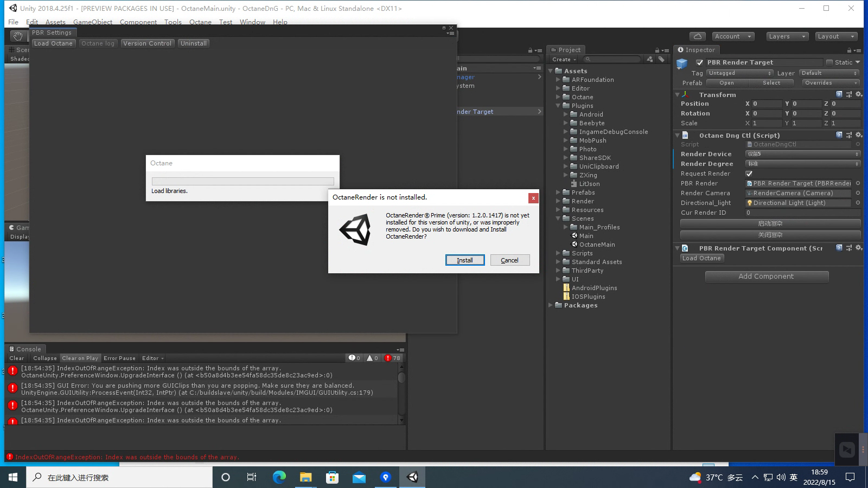The width and height of the screenshot is (868, 488).
Task: Switch to the Inspector tab
Action: click(697, 50)
